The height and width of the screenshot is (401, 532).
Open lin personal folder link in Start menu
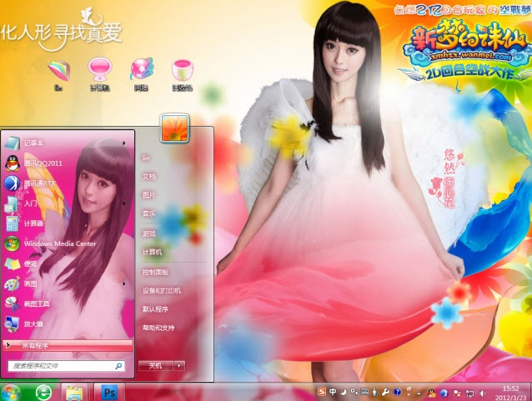click(x=146, y=158)
